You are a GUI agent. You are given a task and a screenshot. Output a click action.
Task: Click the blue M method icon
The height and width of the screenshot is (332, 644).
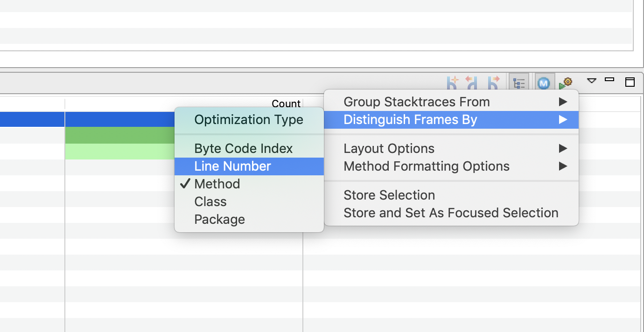click(x=544, y=83)
